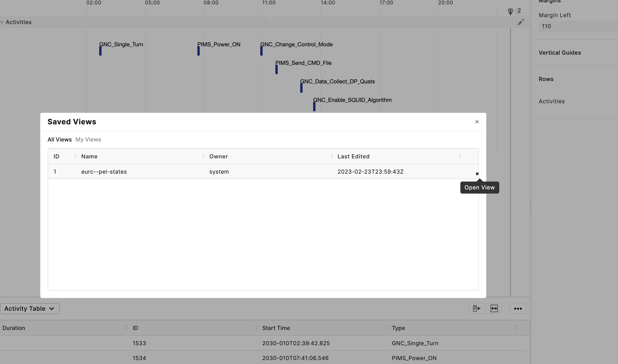Switch to the My Views tab
This screenshot has width=618, height=364.
click(88, 139)
